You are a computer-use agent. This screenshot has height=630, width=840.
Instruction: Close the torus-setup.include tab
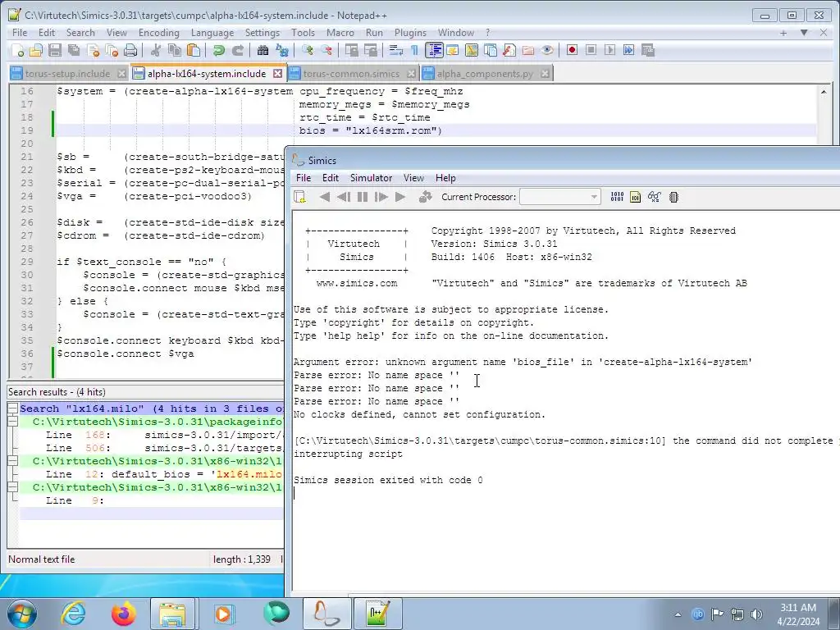click(x=121, y=73)
